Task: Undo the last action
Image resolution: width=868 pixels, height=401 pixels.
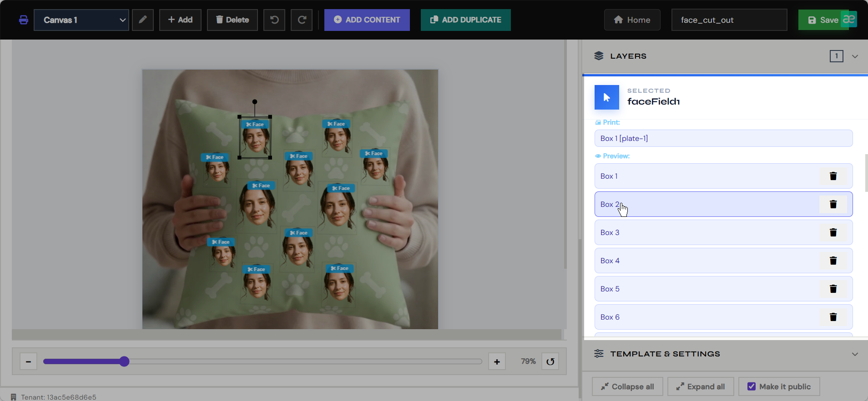Action: point(274,20)
